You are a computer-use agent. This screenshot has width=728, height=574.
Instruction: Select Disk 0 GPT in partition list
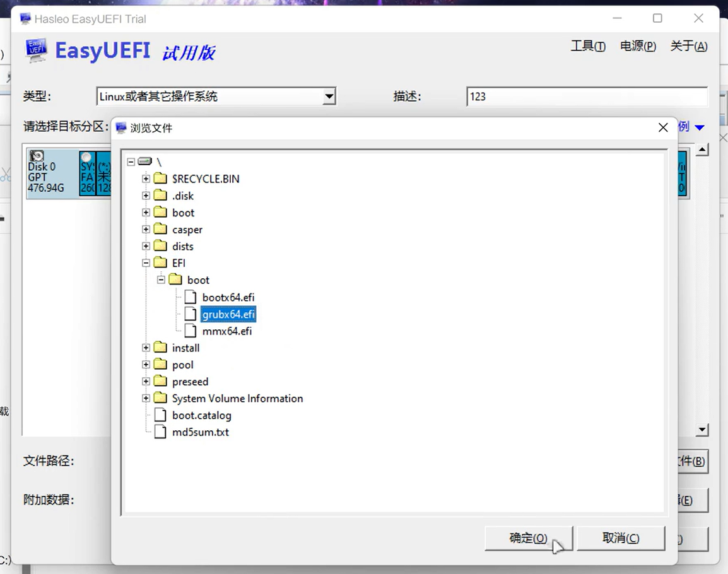coord(52,173)
